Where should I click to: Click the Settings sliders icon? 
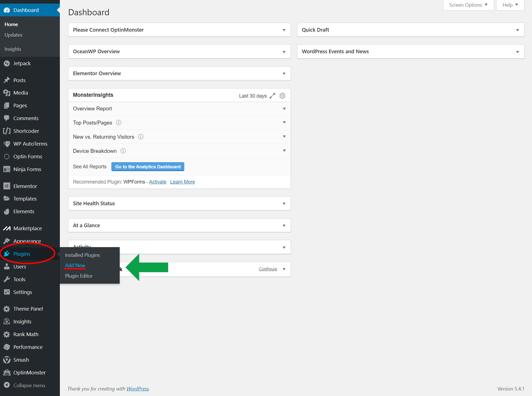(x=7, y=292)
